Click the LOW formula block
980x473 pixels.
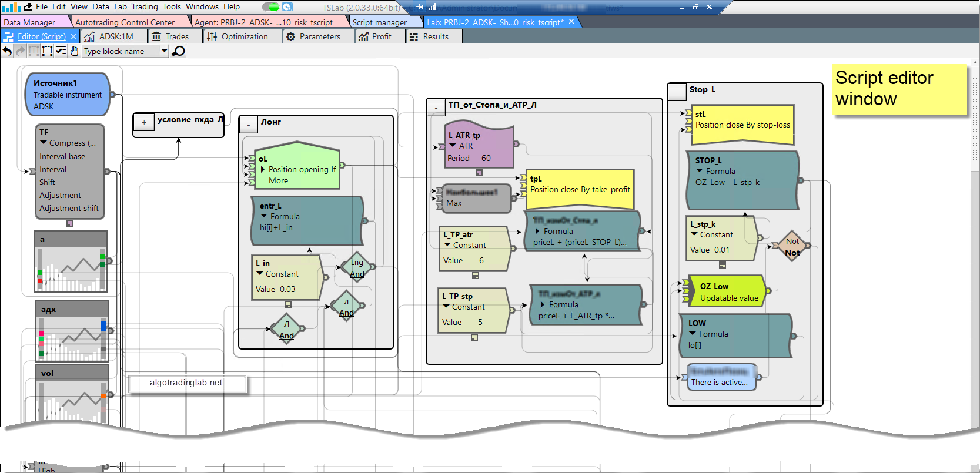[x=736, y=336]
